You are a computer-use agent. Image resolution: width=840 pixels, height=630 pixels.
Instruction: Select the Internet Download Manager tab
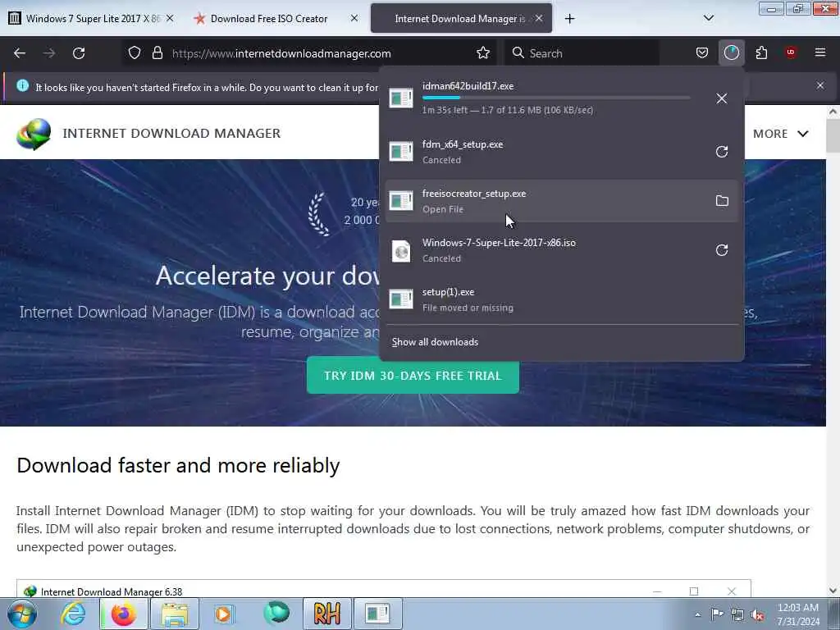tap(461, 18)
